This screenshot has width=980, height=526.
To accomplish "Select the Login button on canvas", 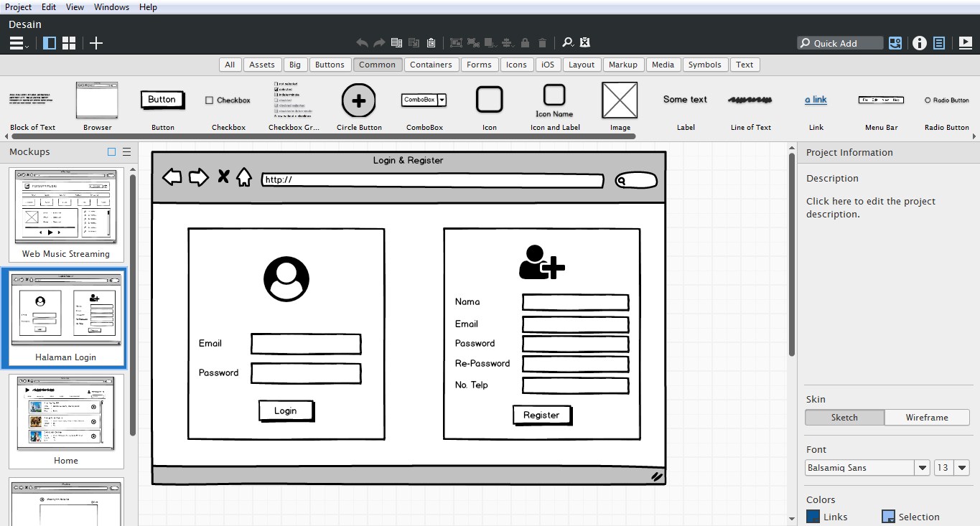I will (x=286, y=410).
